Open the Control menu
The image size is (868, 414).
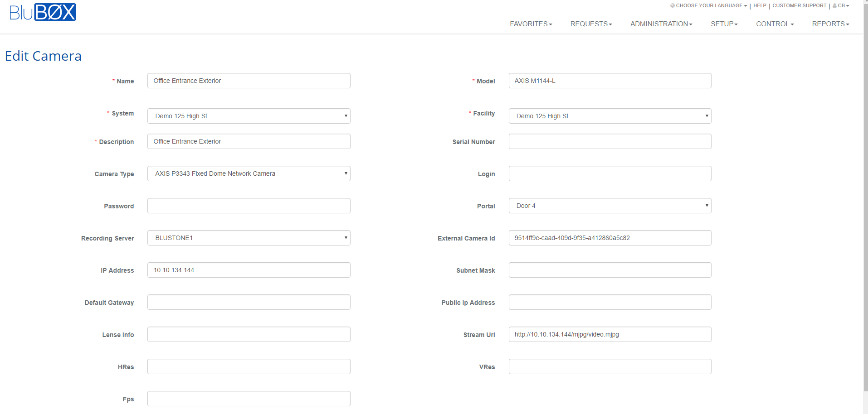coord(775,24)
